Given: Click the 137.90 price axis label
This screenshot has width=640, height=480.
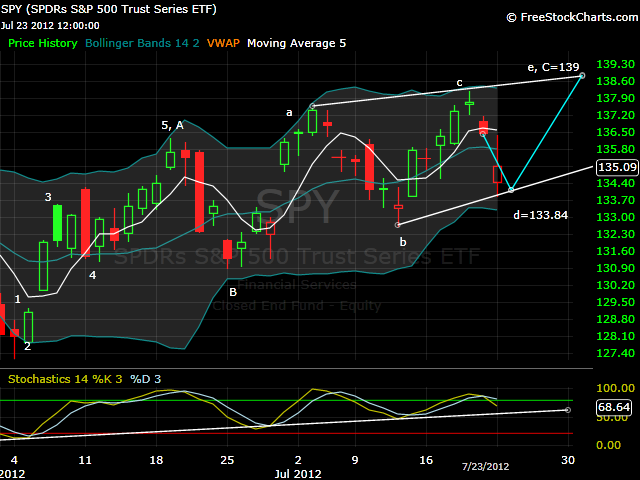Looking at the screenshot, I should (616, 98).
